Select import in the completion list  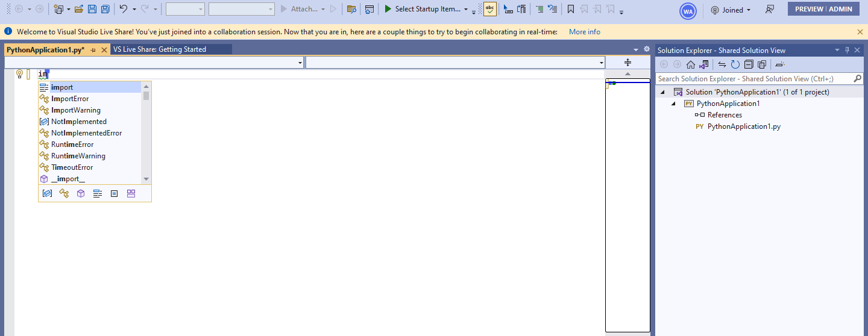pyautogui.click(x=90, y=87)
